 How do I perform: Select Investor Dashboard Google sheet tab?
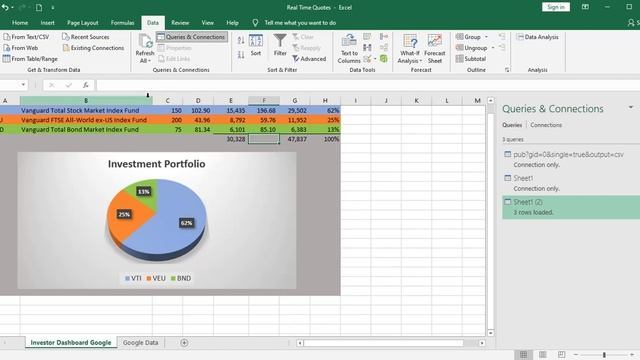click(71, 343)
